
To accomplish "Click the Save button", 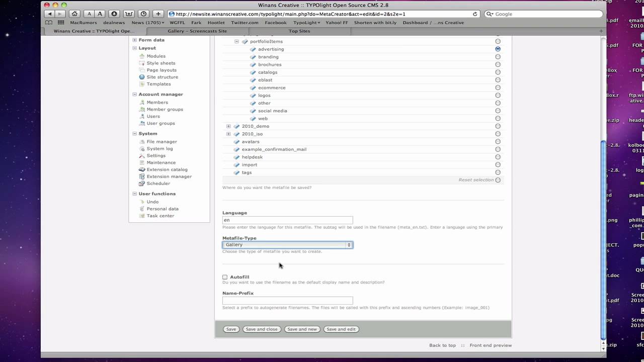I will click(231, 329).
